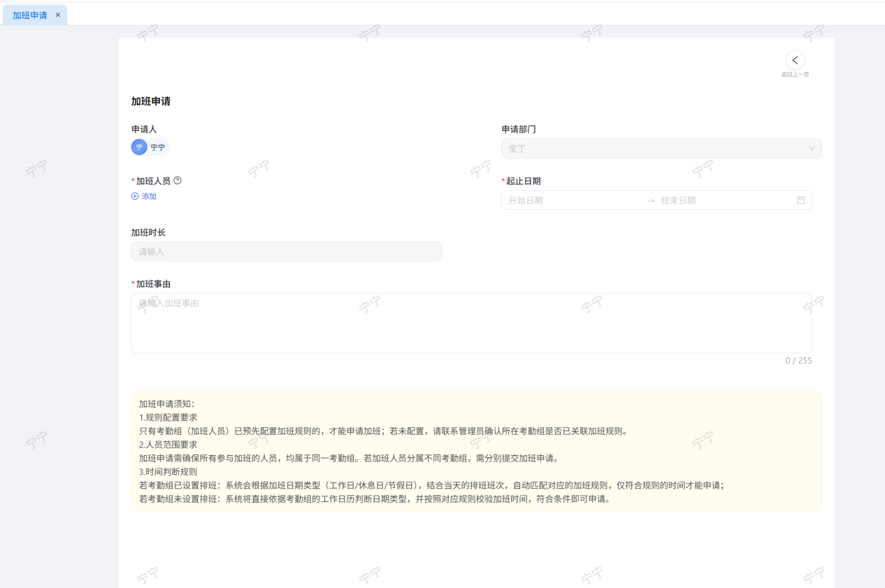Viewport: 885px width, 588px height.
Task: Click the 添加 link to add overtime staff
Action: [149, 196]
